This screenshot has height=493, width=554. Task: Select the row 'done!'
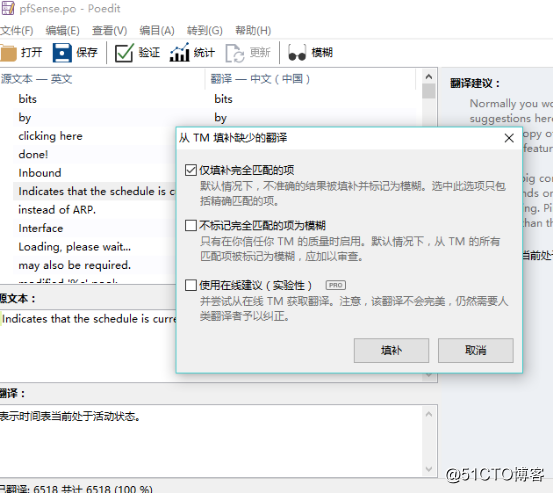click(33, 154)
